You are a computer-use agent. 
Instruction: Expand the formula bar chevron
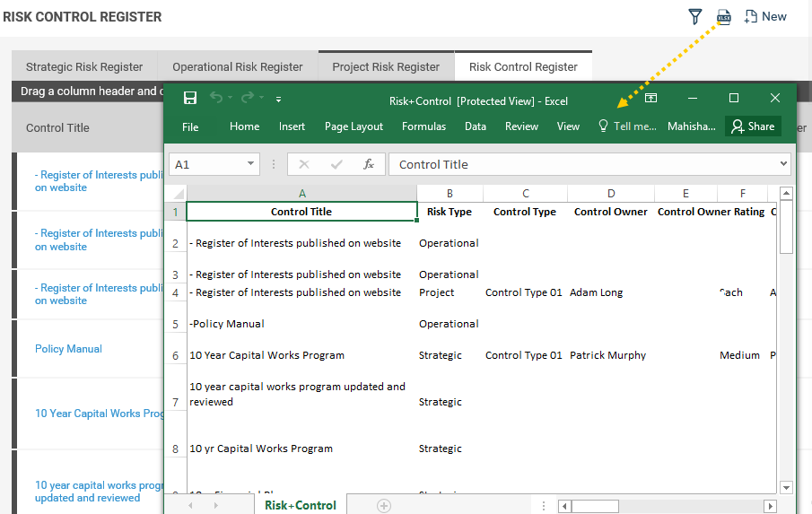(x=783, y=163)
